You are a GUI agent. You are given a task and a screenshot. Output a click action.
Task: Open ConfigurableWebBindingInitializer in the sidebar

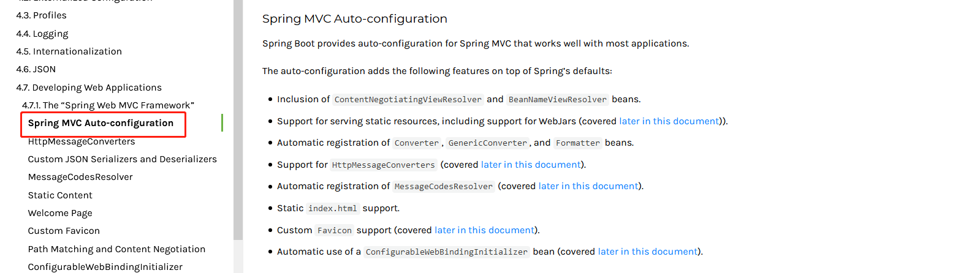point(105,267)
